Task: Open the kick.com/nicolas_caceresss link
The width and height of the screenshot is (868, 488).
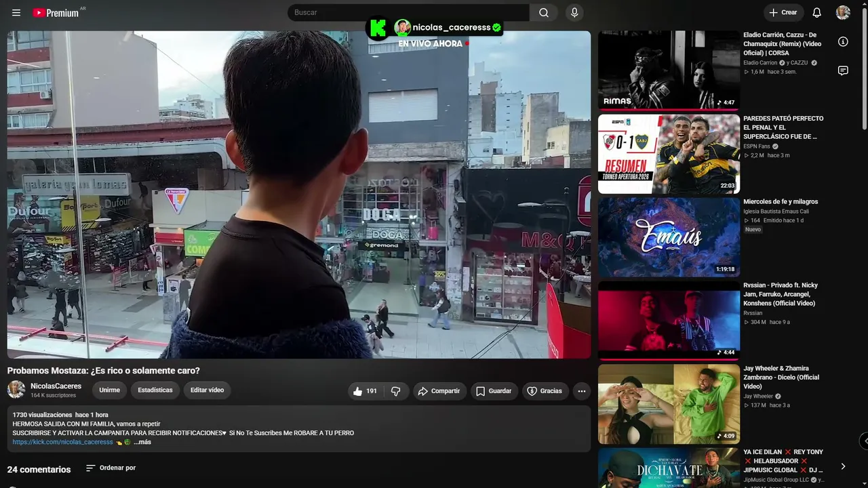Action: click(x=62, y=442)
